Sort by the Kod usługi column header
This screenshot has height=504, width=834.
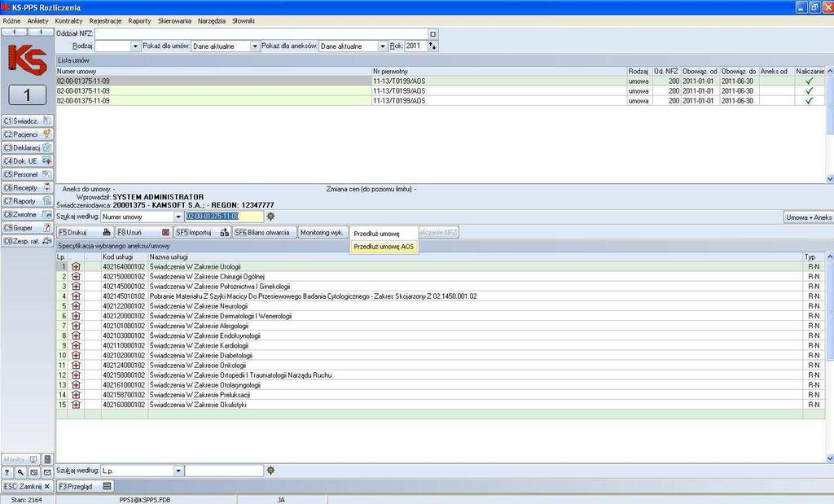pyautogui.click(x=125, y=256)
